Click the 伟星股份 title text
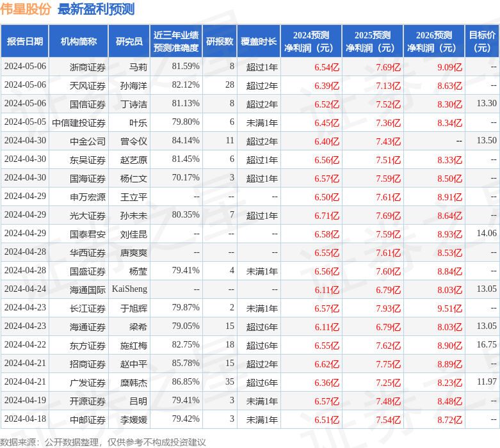The image size is (500, 448). [x=26, y=9]
